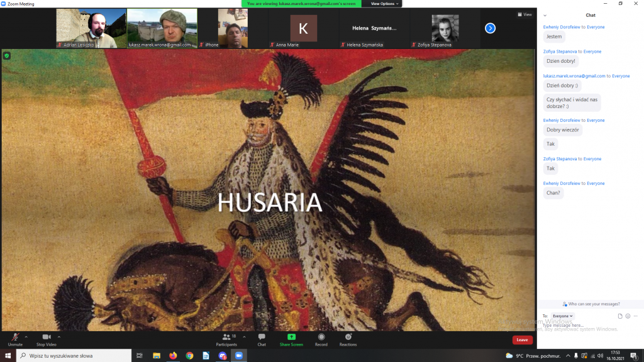Image resolution: width=644 pixels, height=362 pixels.
Task: Click "Who can see your messages?"
Action: click(591, 304)
